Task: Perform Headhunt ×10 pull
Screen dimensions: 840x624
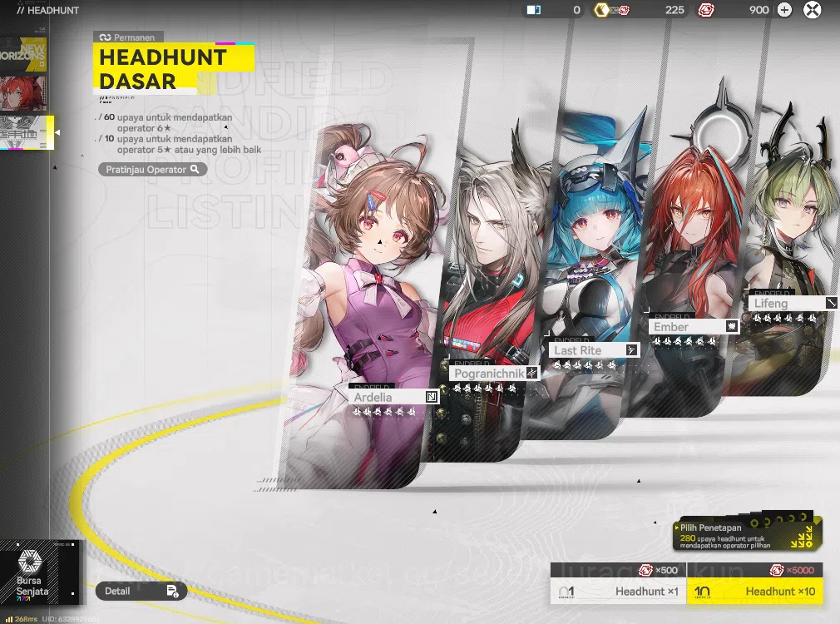Action: point(754,592)
